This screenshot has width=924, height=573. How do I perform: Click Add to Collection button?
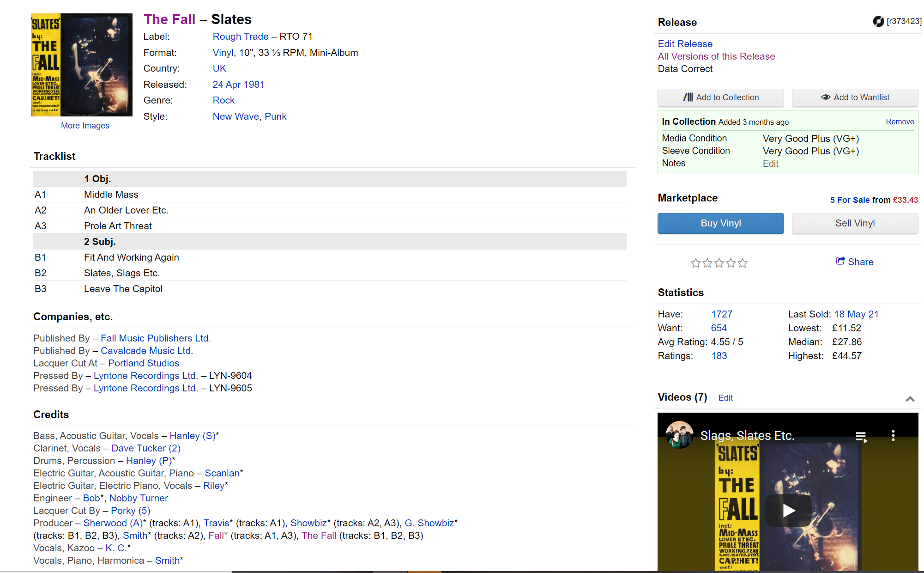(720, 98)
